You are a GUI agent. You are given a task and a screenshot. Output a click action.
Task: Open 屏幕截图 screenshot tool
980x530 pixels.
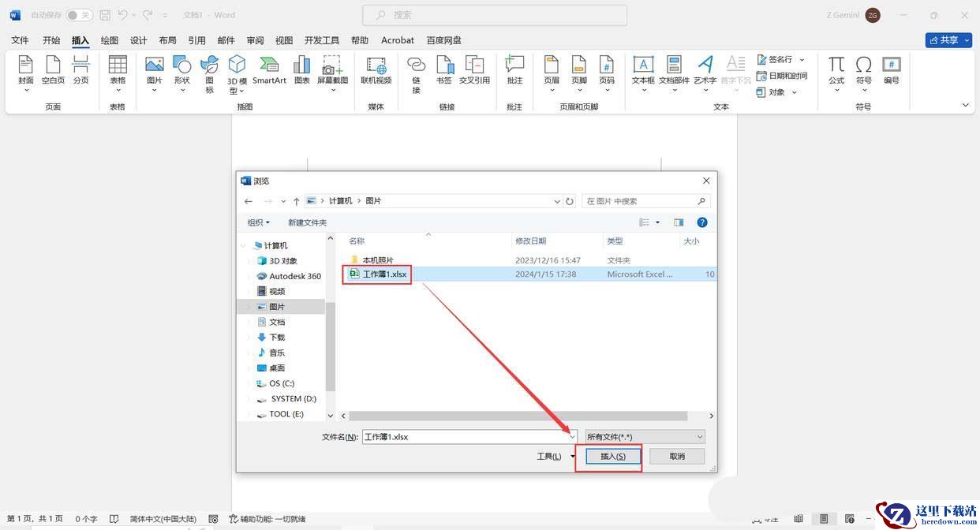point(332,73)
